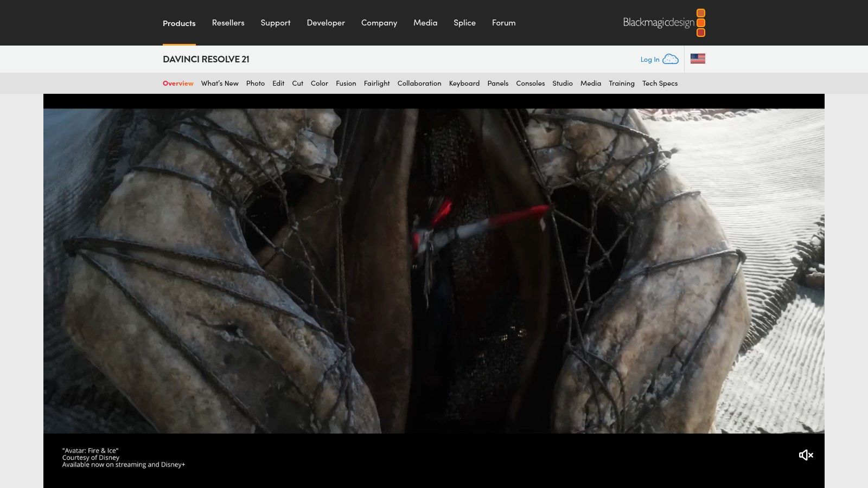Open the Resellers menu item
Screen dimensions: 868x488
coord(228,23)
